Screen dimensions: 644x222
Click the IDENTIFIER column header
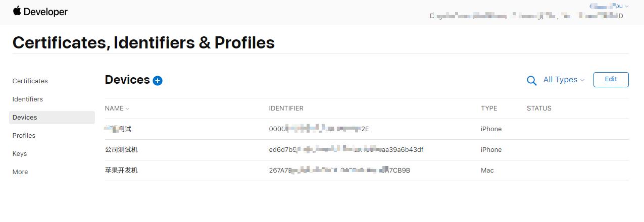(286, 108)
